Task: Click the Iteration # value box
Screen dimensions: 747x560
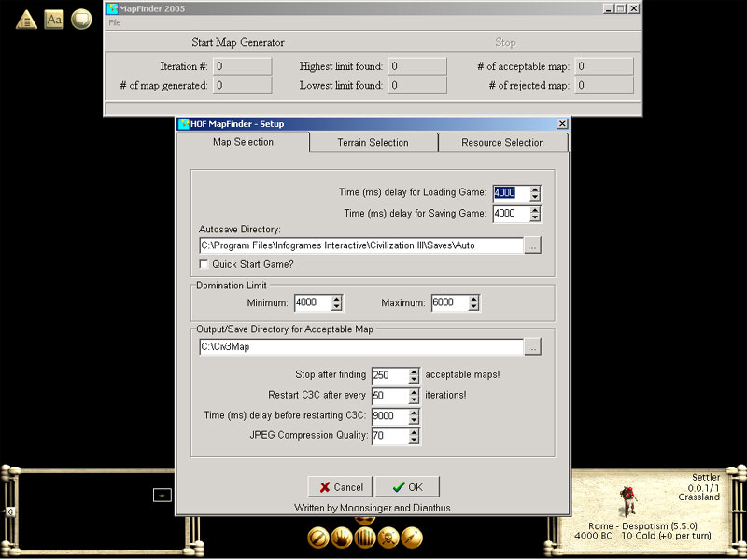Action: 243,66
